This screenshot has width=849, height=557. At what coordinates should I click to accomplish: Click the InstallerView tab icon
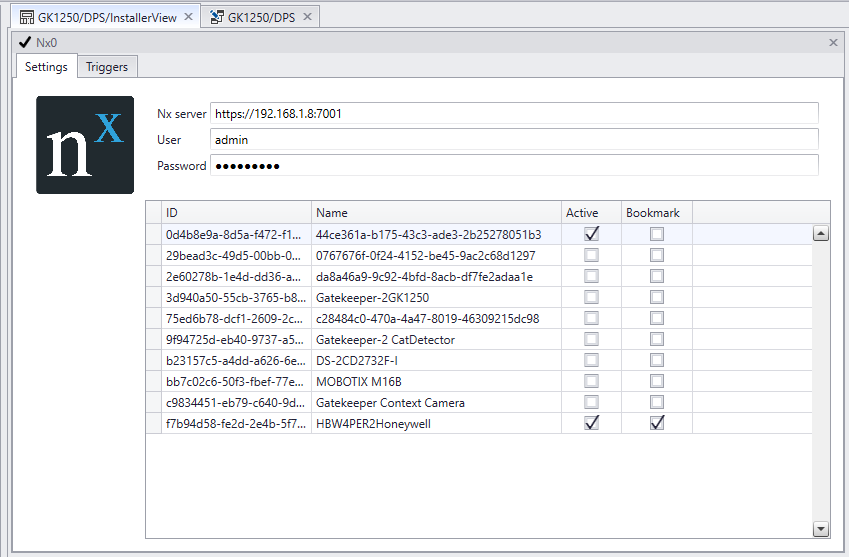click(27, 17)
